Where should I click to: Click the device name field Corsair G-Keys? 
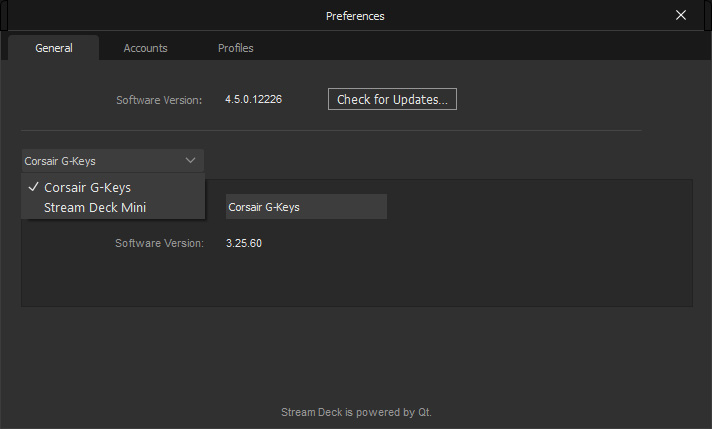[307, 207]
